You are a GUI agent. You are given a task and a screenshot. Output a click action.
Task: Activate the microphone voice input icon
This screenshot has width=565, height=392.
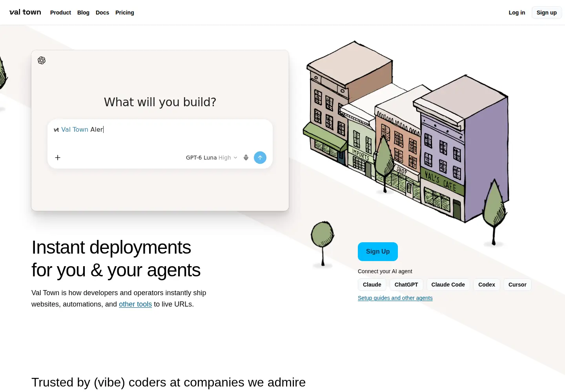246,158
